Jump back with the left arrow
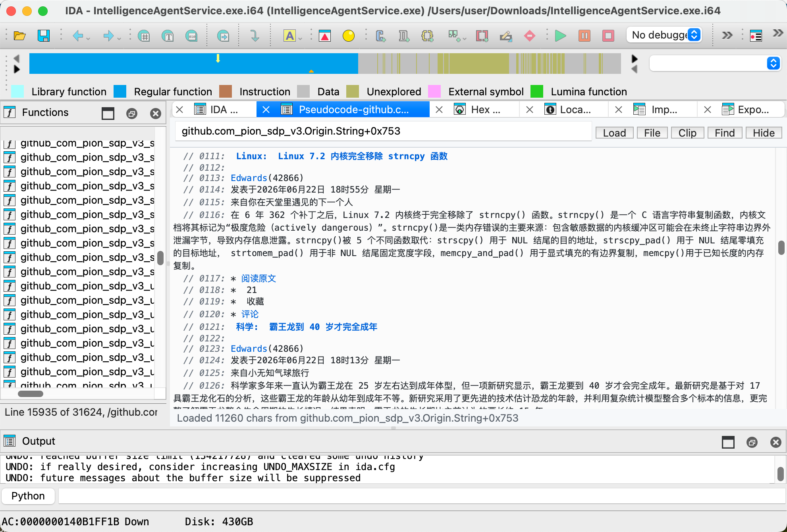This screenshot has height=532, width=787. [x=77, y=36]
